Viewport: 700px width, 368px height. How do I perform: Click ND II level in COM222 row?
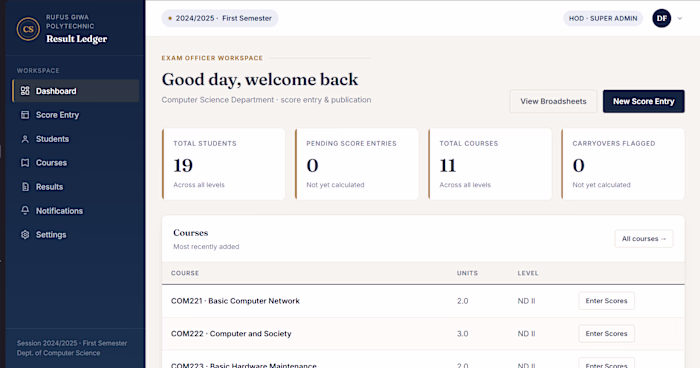point(526,334)
